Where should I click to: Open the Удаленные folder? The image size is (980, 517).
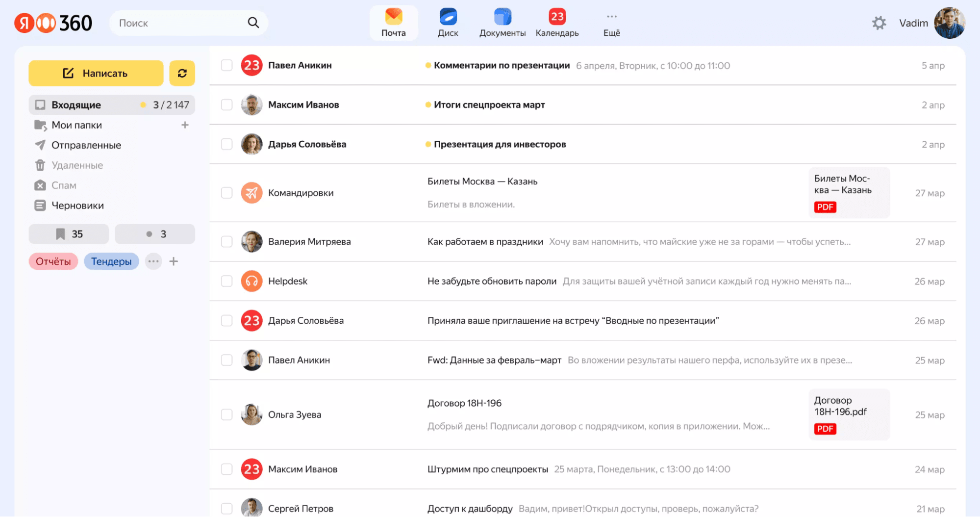(x=77, y=165)
